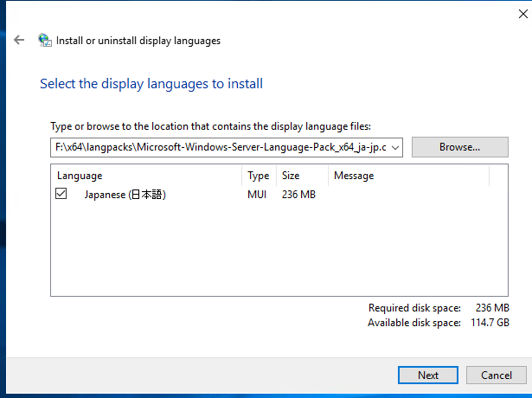Close the dialog with the X button
Image resolution: width=532 pixels, height=398 pixels.
(x=522, y=14)
